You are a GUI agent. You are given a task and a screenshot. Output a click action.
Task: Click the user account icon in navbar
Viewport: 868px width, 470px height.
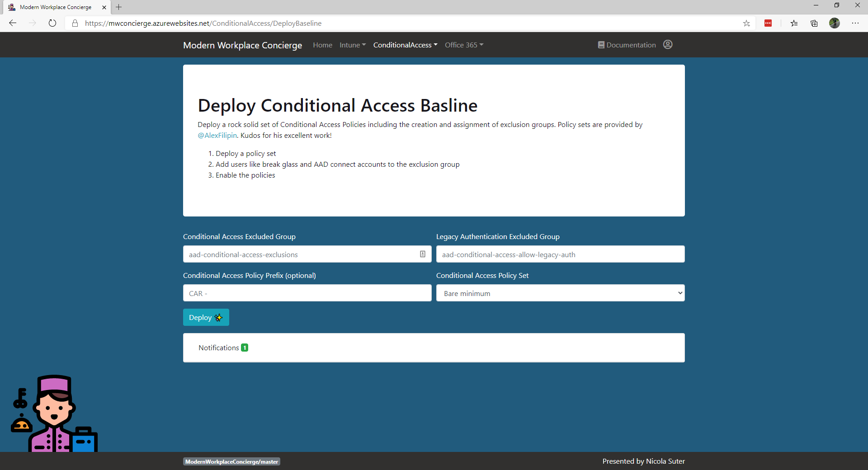(x=667, y=44)
